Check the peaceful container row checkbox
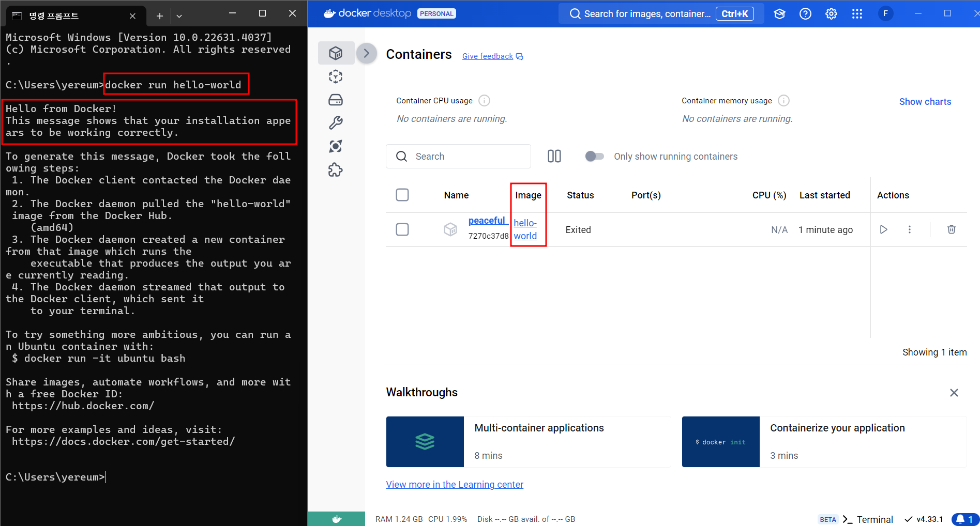980x526 pixels. (x=402, y=229)
